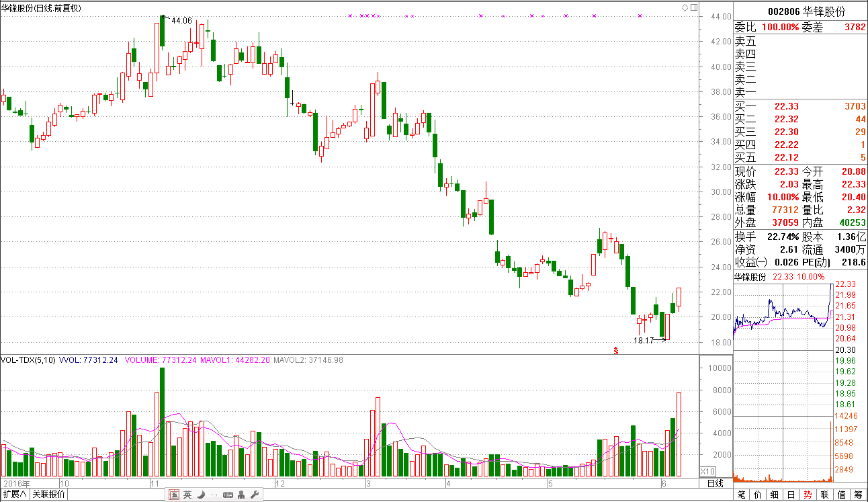Open the 价 price distribution tab
Viewport: 868px width, 502px height.
click(758, 495)
